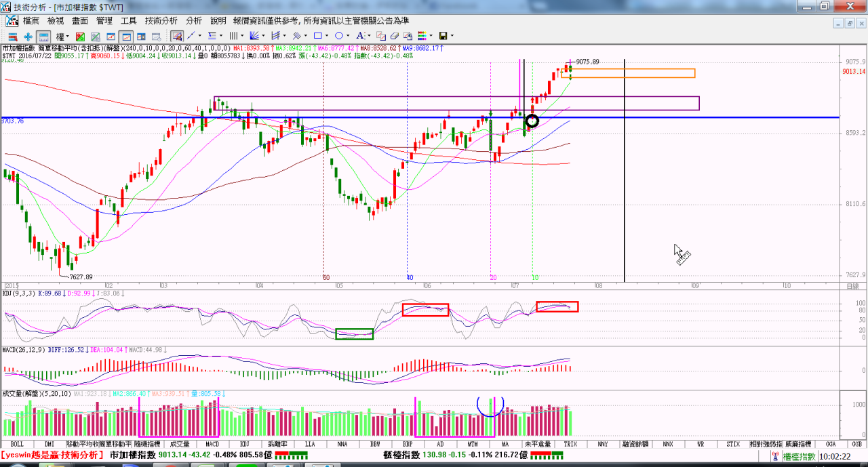Switch to the MACD indicator tab
The width and height of the screenshot is (868, 467).
click(x=212, y=444)
